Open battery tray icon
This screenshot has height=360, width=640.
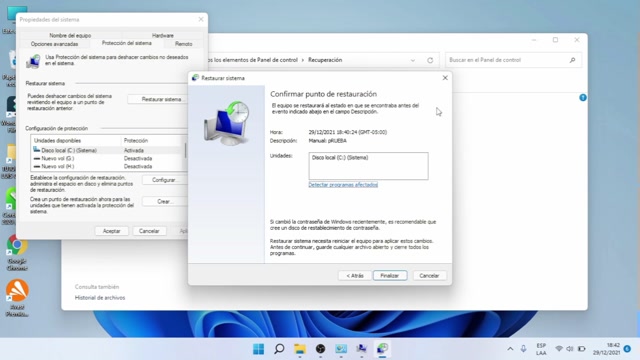(582, 349)
